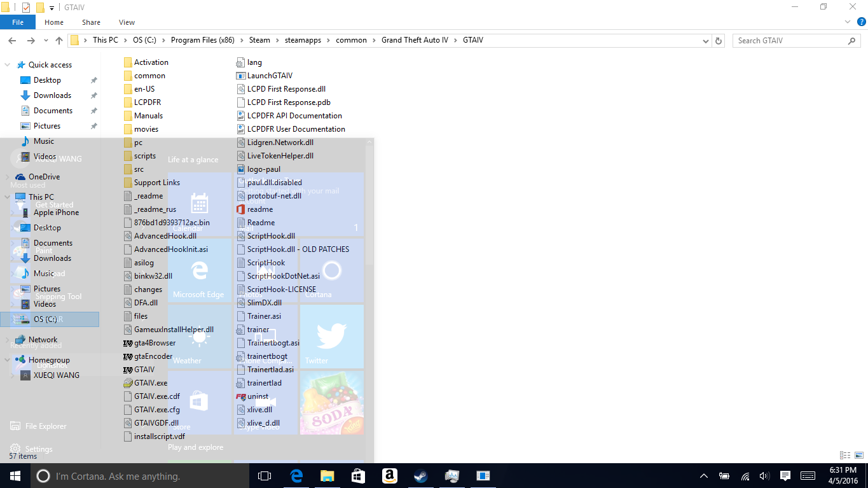Open Candy Crush Soda tile
This screenshot has height=488, width=868.
pyautogui.click(x=332, y=403)
